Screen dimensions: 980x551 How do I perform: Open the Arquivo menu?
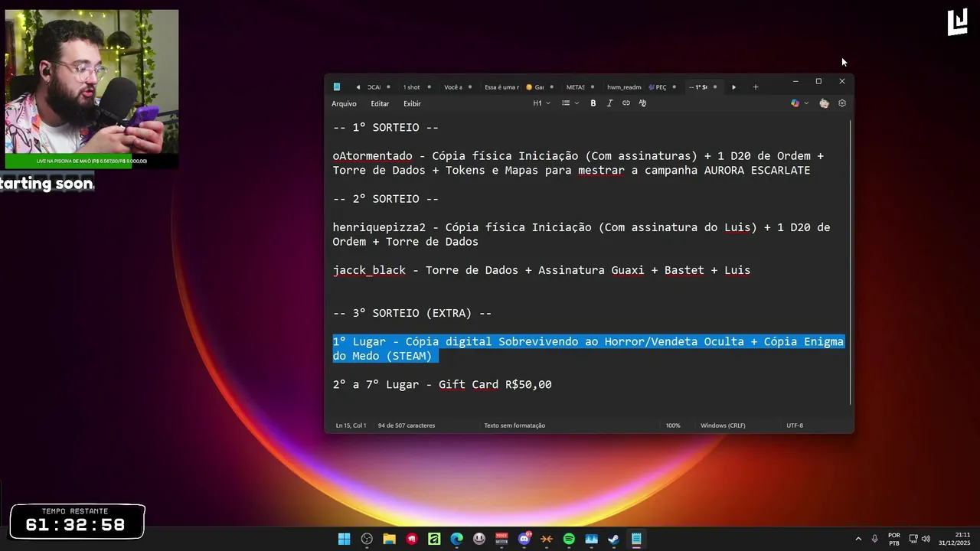(x=344, y=103)
